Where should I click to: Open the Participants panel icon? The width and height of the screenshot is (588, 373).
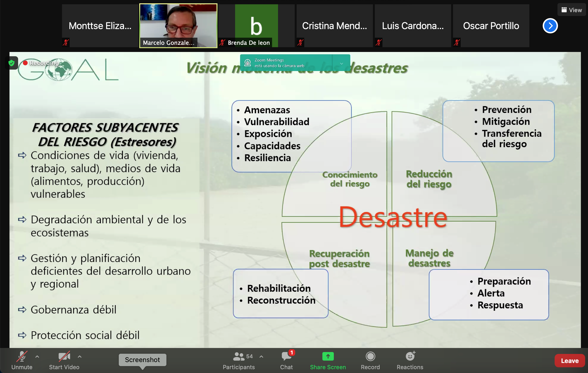tap(239, 357)
